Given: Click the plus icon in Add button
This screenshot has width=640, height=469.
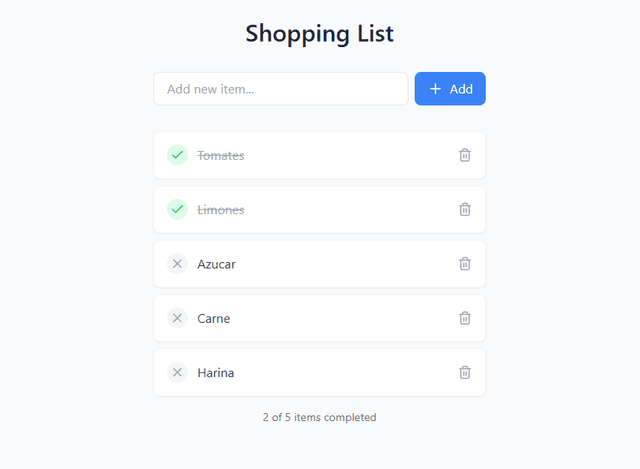Looking at the screenshot, I should 435,89.
